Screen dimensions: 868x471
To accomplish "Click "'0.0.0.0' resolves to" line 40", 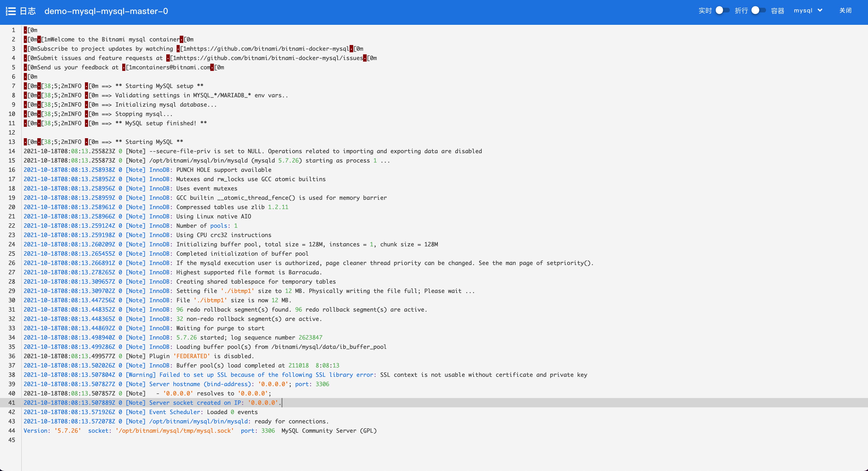I will 148,393.
